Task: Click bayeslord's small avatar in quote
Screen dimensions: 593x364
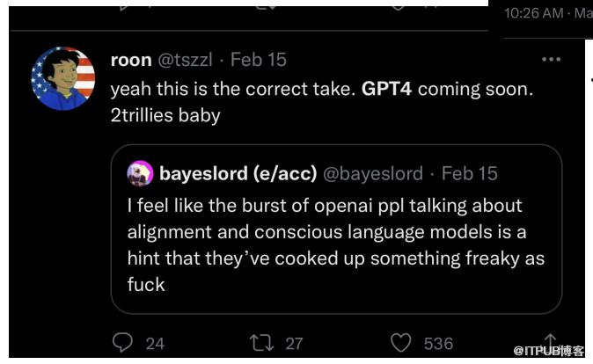Action: point(141,173)
